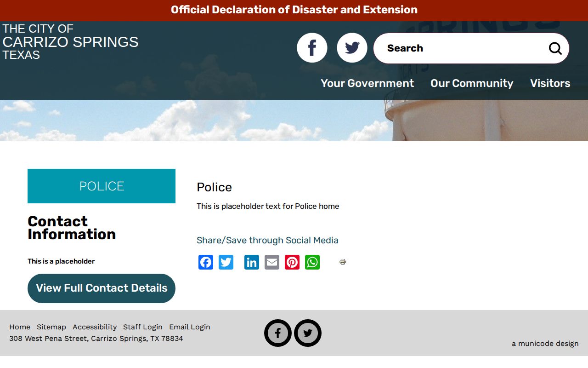Image resolution: width=588 pixels, height=368 pixels.
Task: Open Our Community menu
Action: [x=472, y=83]
